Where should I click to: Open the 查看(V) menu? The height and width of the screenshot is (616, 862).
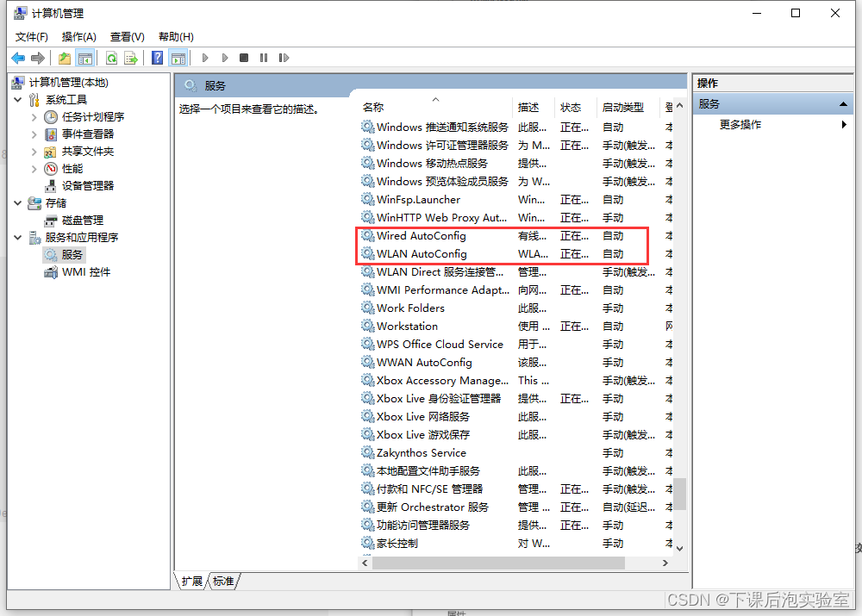[x=127, y=37]
